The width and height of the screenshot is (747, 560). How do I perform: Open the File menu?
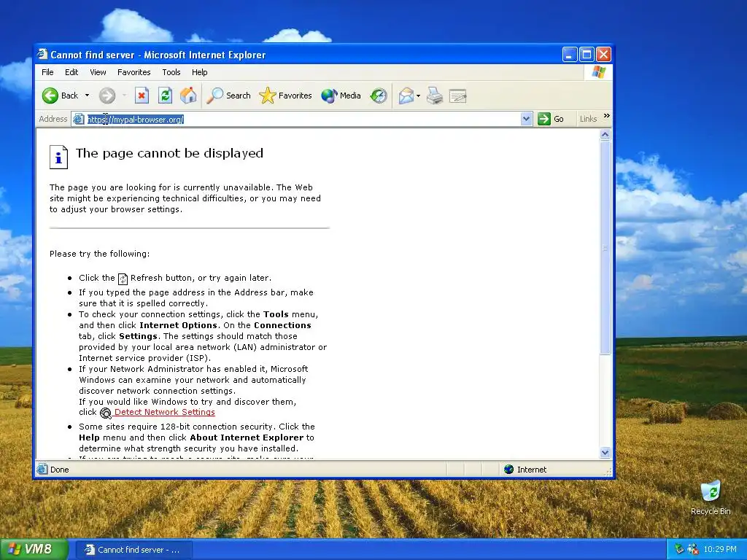(x=47, y=72)
